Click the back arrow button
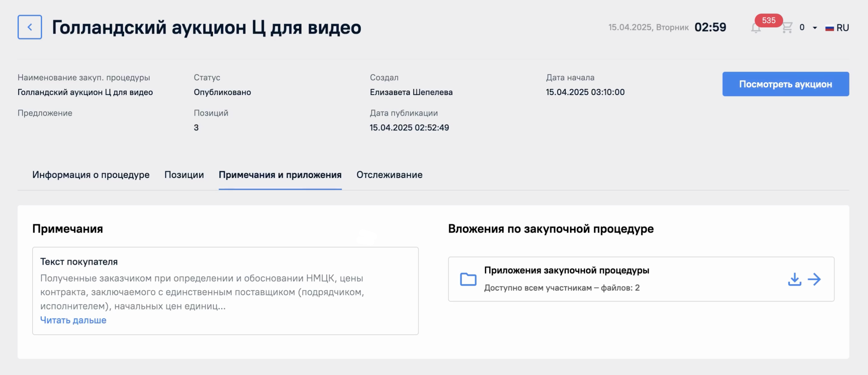 coord(30,27)
